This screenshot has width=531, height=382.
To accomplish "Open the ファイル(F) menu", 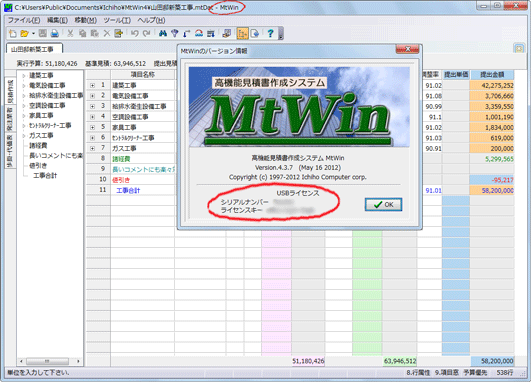I will (x=24, y=20).
